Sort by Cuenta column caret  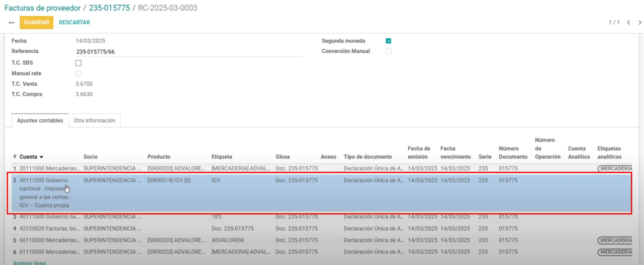click(x=41, y=157)
